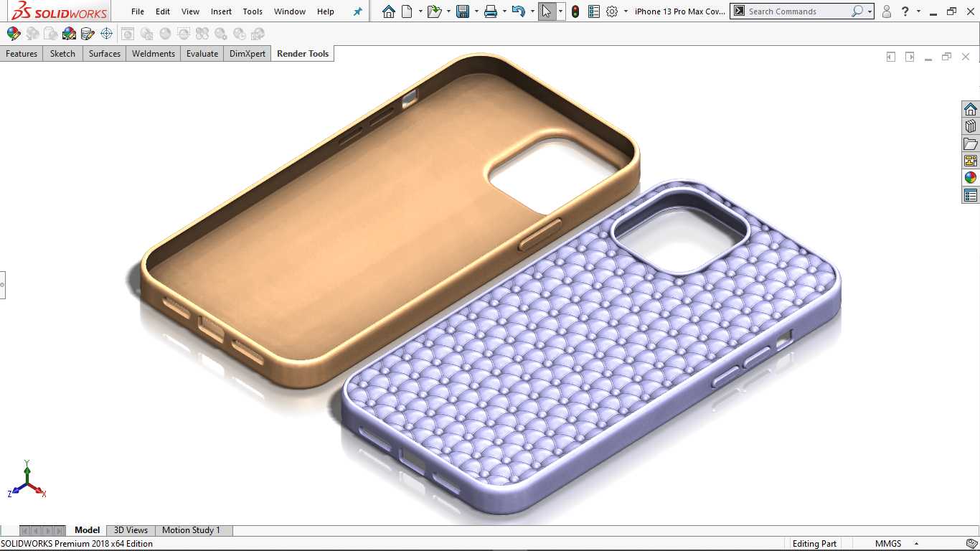Click the Rebuild traffic light icon
Viewport: 980px width, 551px height.
click(x=575, y=11)
